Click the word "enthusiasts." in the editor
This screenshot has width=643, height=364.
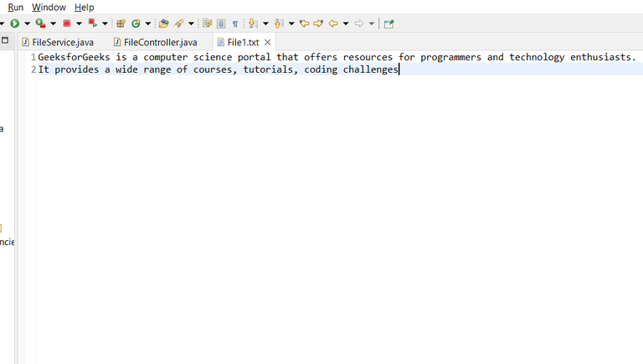(x=603, y=57)
